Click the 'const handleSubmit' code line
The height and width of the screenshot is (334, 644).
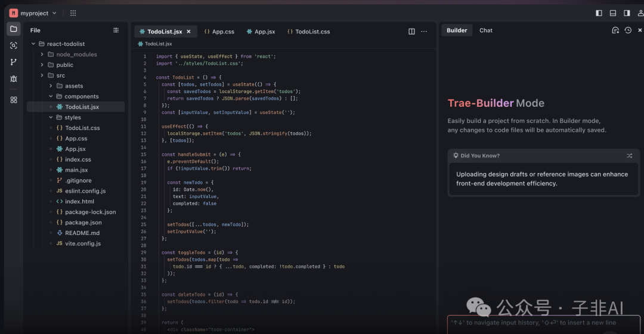click(x=201, y=154)
